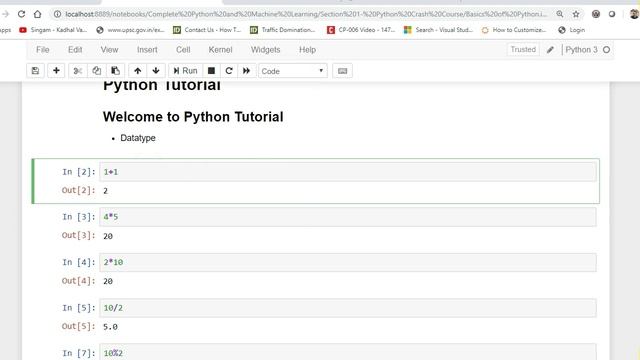The image size is (640, 360).
Task: Run the selected cell
Action: [x=185, y=71]
